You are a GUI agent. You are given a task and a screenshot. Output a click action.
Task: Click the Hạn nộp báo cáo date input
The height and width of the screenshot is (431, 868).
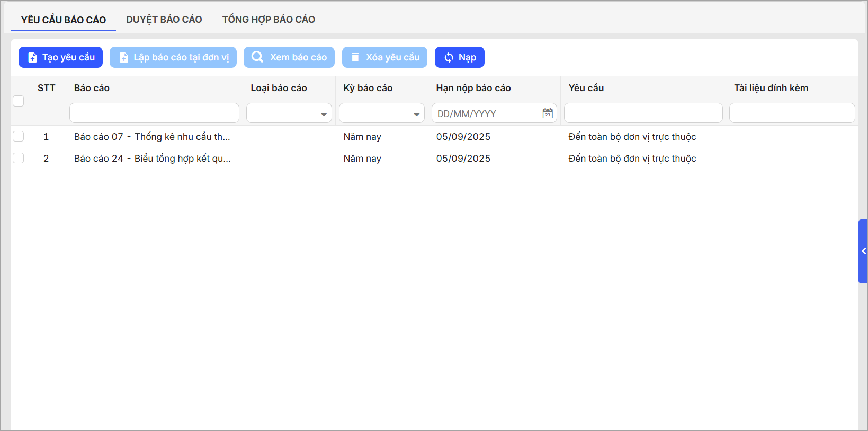click(x=485, y=113)
